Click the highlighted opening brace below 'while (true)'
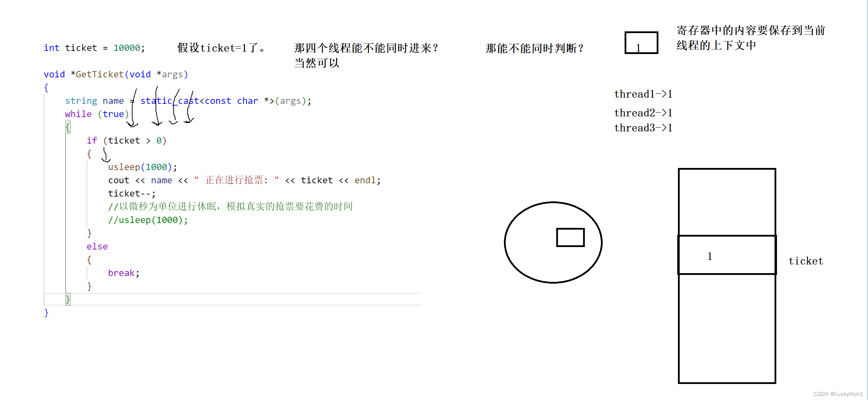 pyautogui.click(x=68, y=127)
